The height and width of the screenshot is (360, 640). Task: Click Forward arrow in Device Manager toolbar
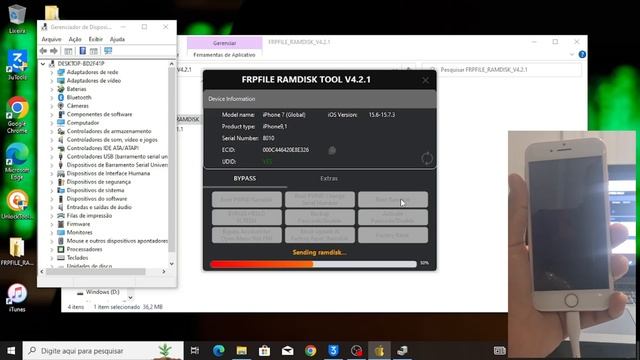coord(54,51)
